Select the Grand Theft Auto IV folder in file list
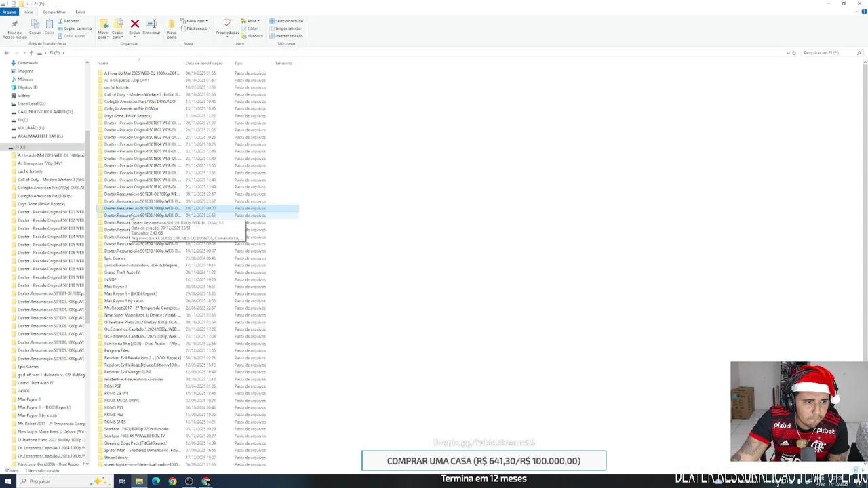868x488 pixels. tap(122, 272)
